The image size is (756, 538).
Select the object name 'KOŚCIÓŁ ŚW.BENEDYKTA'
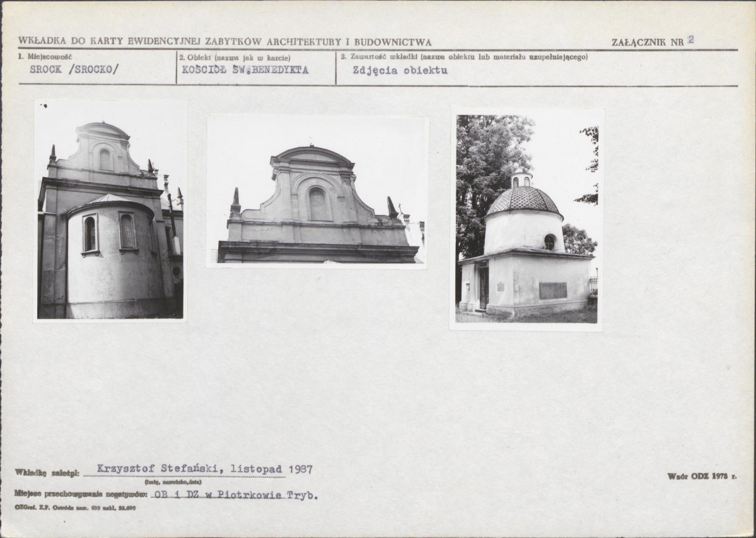pyautogui.click(x=245, y=69)
